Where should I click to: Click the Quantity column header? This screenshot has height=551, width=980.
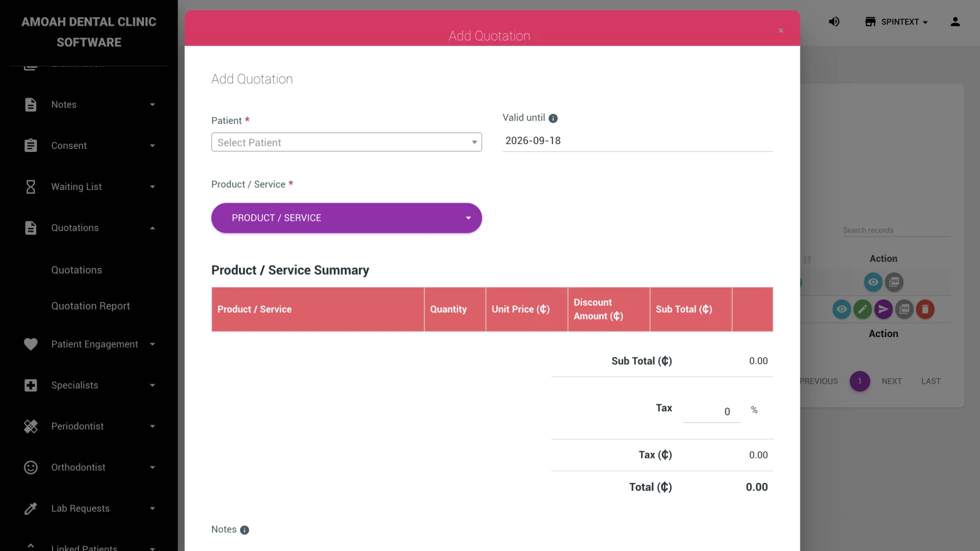coord(455,310)
